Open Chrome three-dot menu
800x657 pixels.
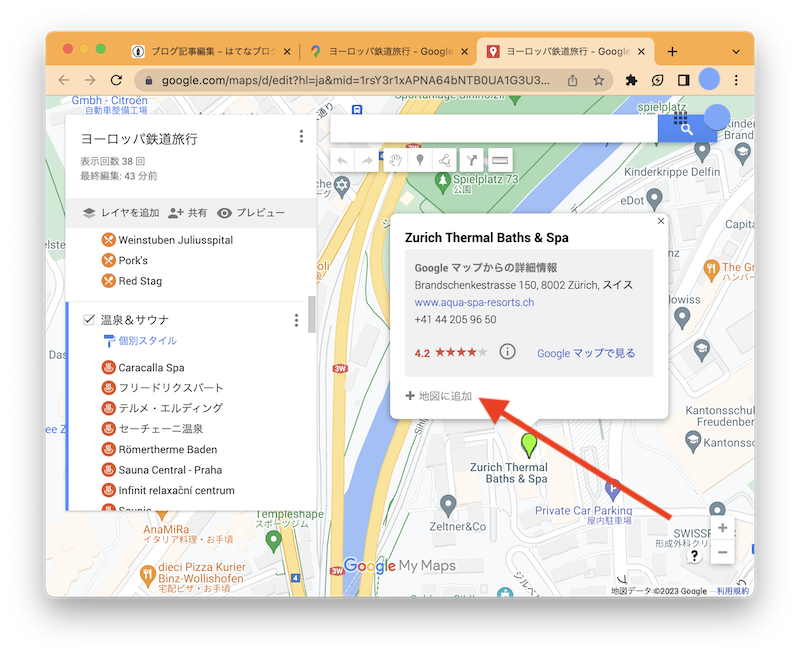[x=736, y=80]
